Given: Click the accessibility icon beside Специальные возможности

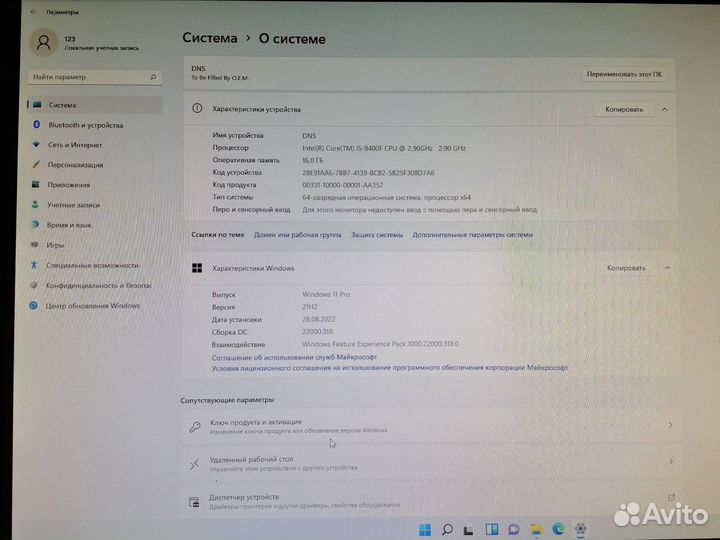Looking at the screenshot, I should coord(34,265).
